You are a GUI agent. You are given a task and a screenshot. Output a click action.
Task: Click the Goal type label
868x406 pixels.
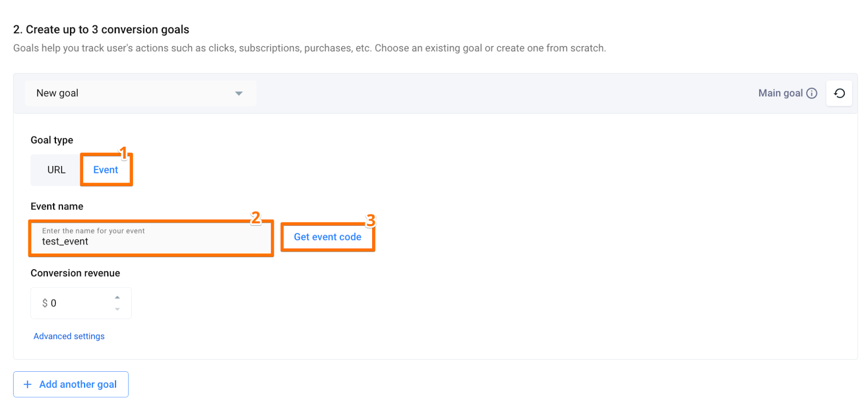(x=52, y=140)
